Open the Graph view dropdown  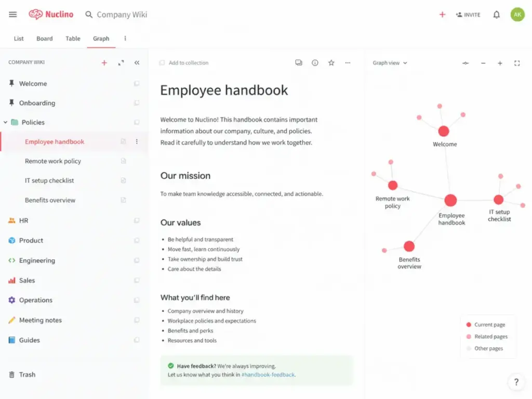390,63
